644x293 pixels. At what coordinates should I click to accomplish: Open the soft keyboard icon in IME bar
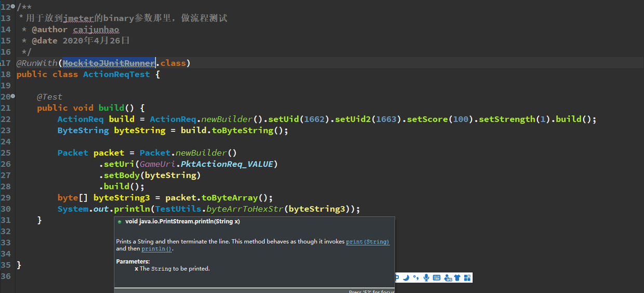pos(437,277)
